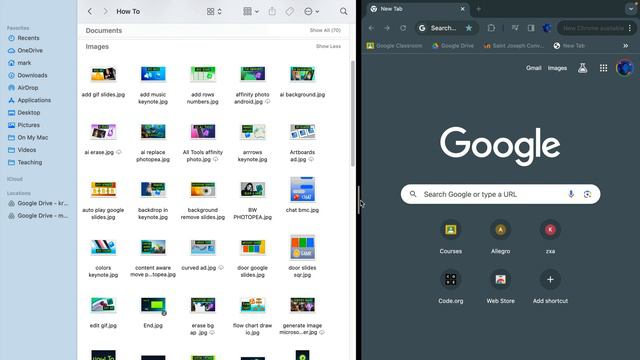
Task: Select End.jpg file
Action: click(x=153, y=312)
